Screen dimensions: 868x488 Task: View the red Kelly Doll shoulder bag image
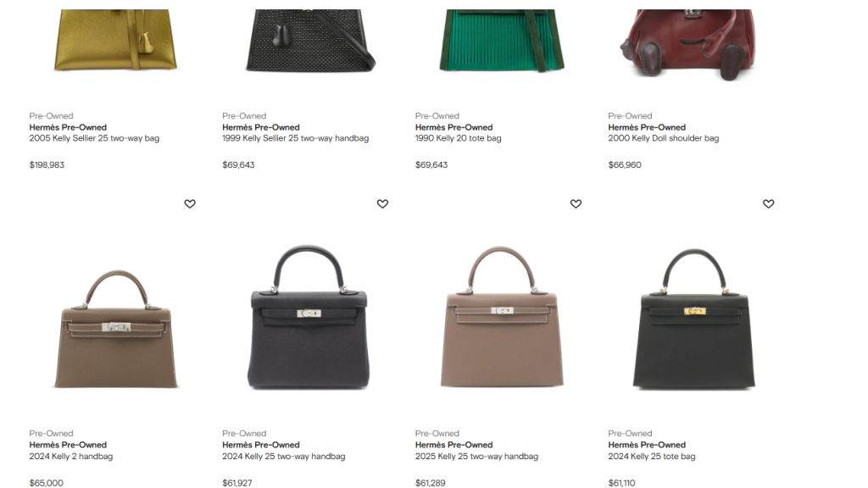687,44
